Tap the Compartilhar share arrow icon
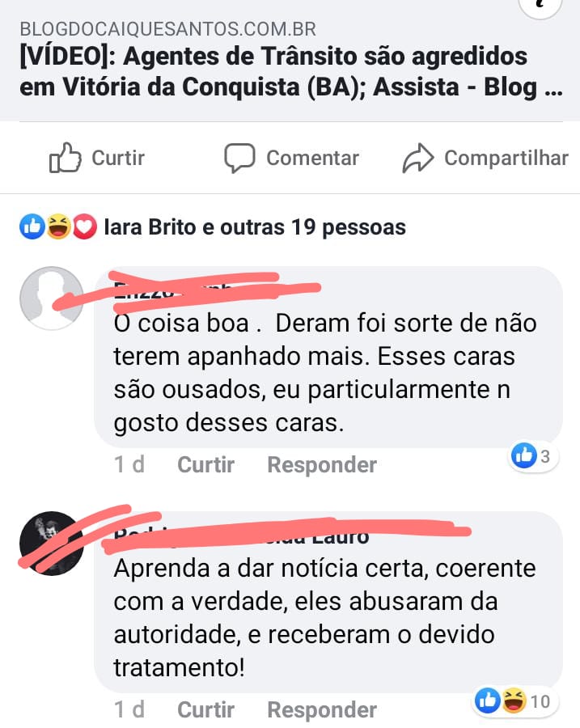Viewport: 580px width, 728px height. [x=417, y=159]
